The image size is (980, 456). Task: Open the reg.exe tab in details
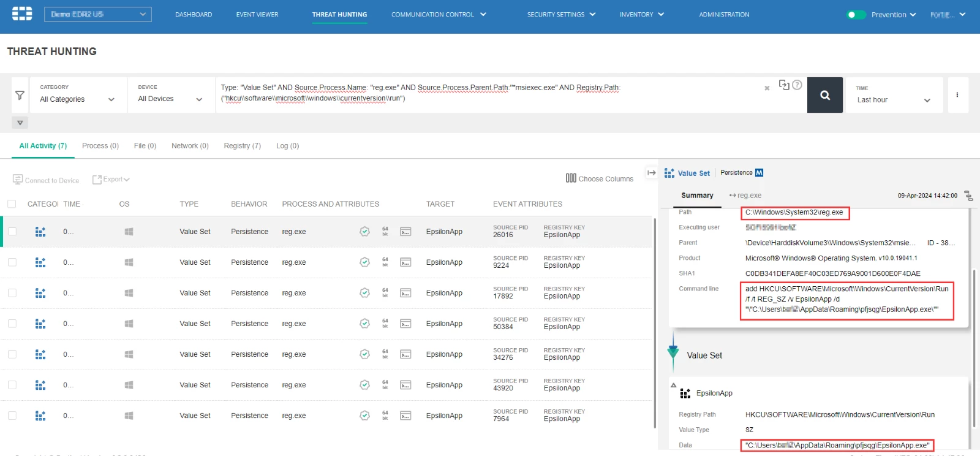[x=745, y=196]
